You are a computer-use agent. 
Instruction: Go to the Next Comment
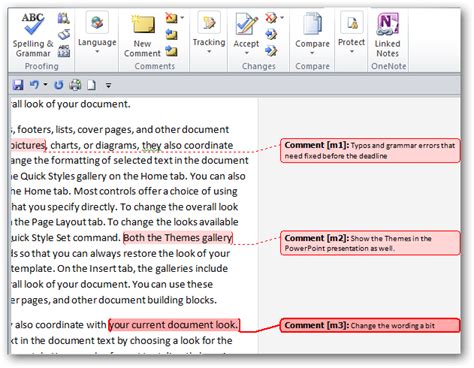click(x=171, y=51)
